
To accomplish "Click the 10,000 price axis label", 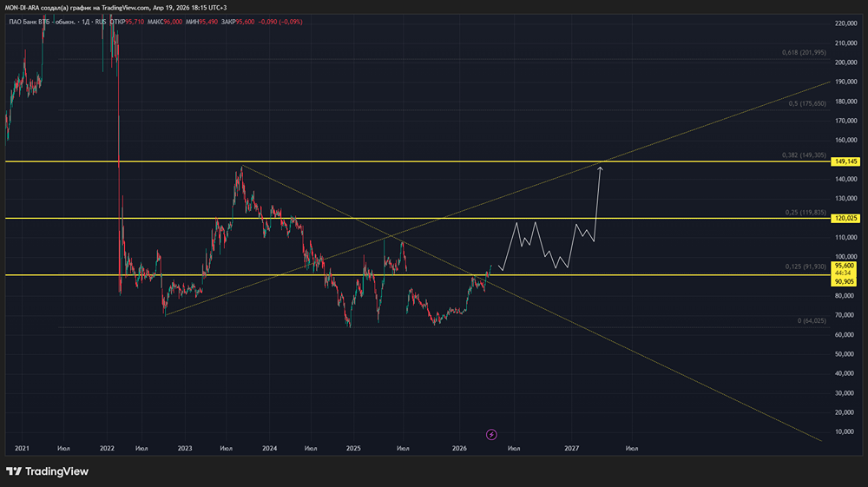I will tap(845, 431).
